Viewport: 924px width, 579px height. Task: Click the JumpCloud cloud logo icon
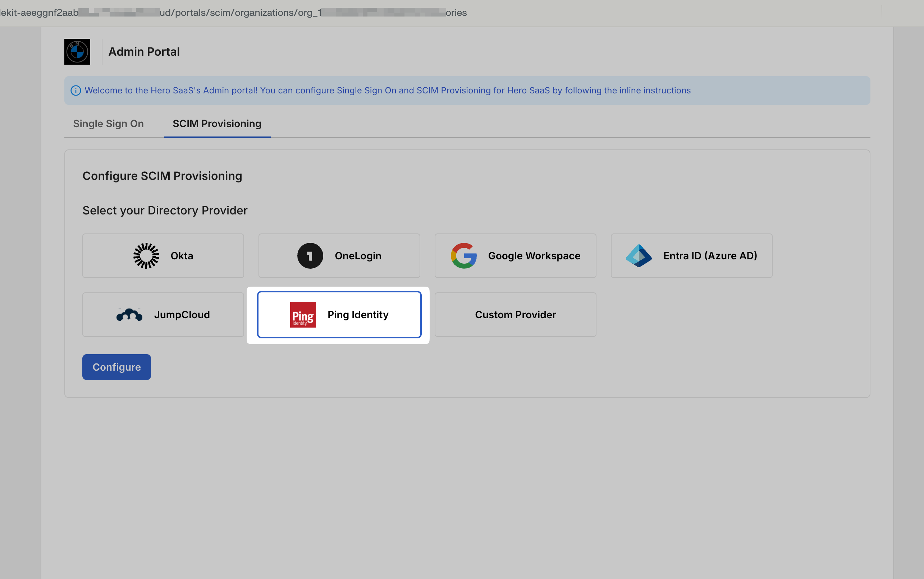click(x=129, y=314)
